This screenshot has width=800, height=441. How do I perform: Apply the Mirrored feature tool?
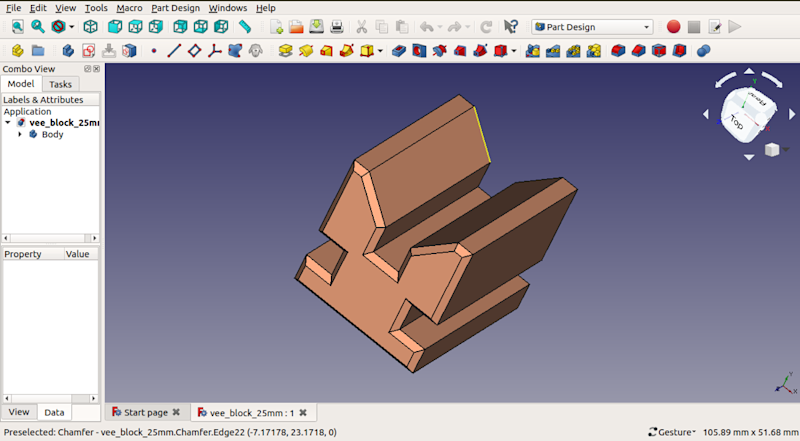(533, 51)
